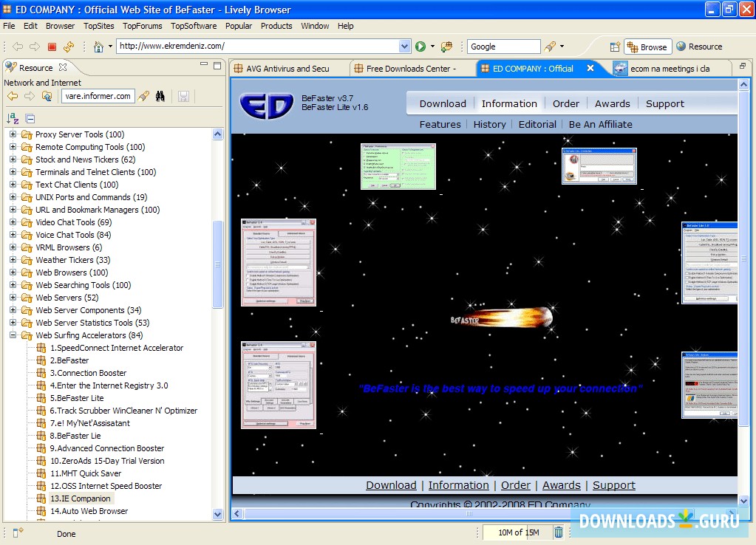Viewport: 756px width, 545px height.
Task: Click the back arrow icon inside the Resource panel
Action: coord(12,95)
